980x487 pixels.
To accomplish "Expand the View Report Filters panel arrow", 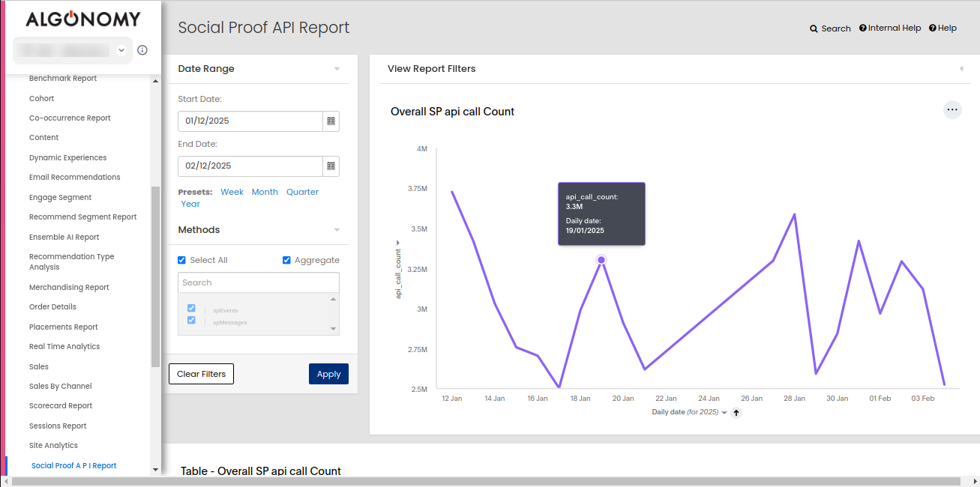I will point(961,69).
